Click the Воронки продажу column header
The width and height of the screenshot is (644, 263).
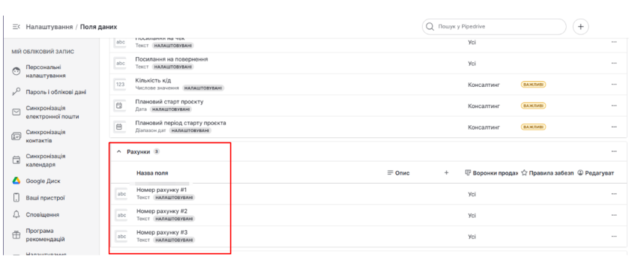tap(491, 173)
